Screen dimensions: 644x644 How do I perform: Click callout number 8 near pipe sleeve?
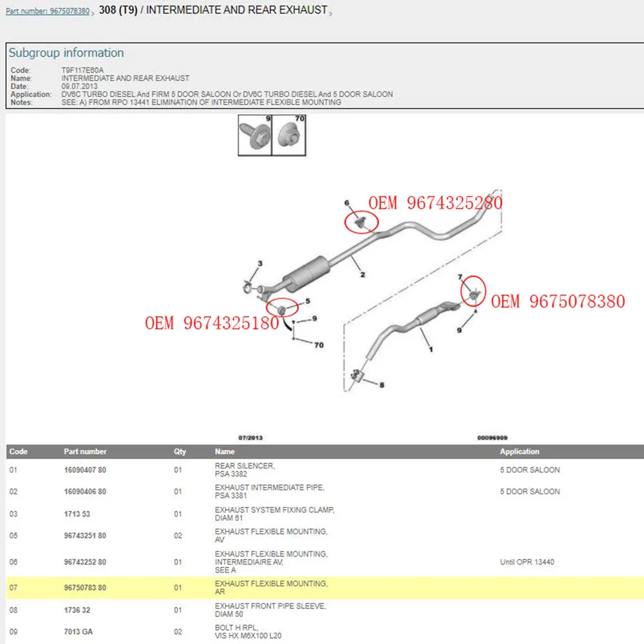[382, 385]
